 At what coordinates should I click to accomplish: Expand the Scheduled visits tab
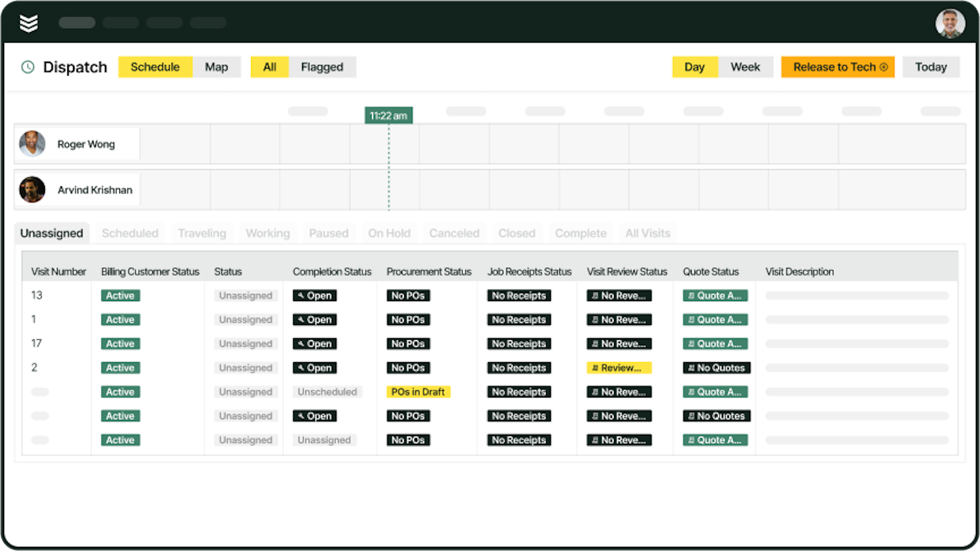coord(130,233)
